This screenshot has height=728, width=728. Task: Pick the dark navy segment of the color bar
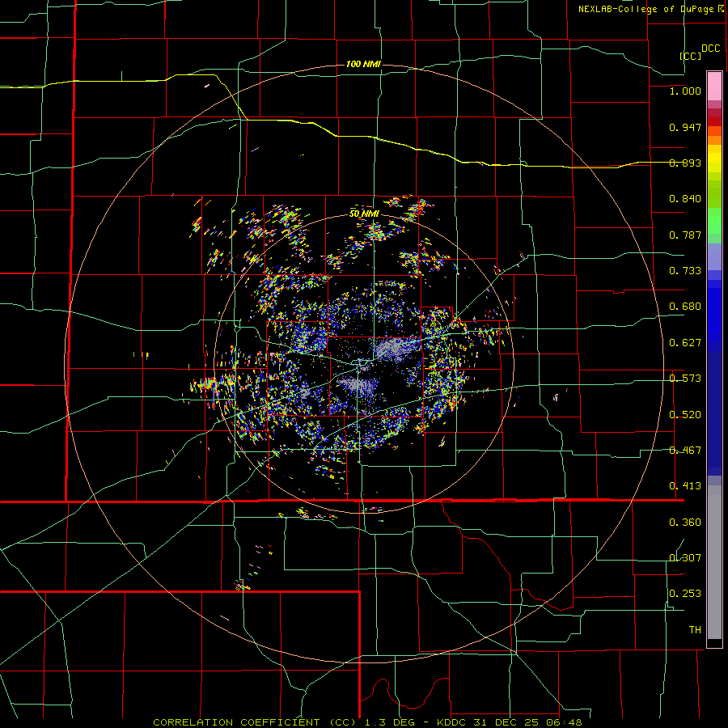coord(714,413)
